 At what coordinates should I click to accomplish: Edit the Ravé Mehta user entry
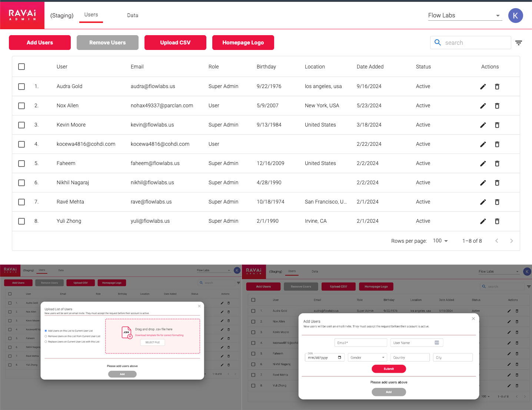point(483,202)
